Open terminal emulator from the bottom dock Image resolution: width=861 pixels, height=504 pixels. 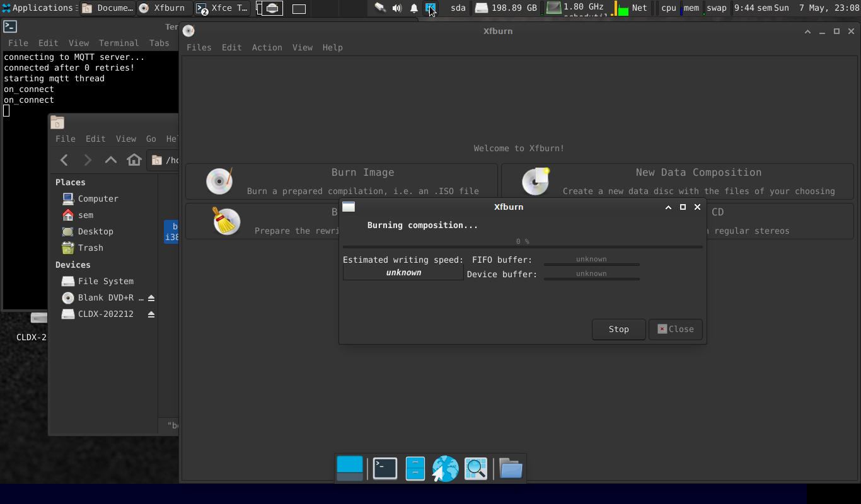click(384, 469)
